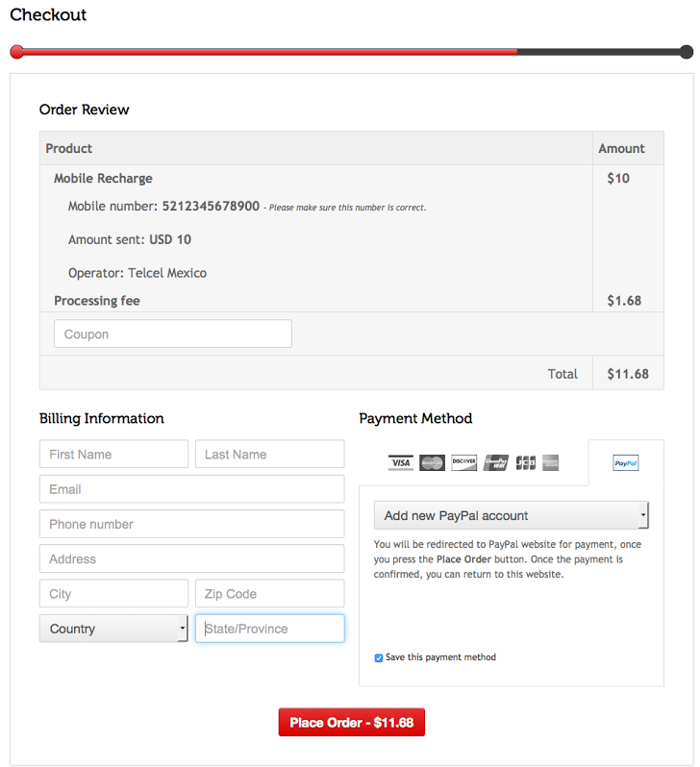The width and height of the screenshot is (700, 767).
Task: Click the Total amount $11.68 in the table
Action: pos(628,374)
